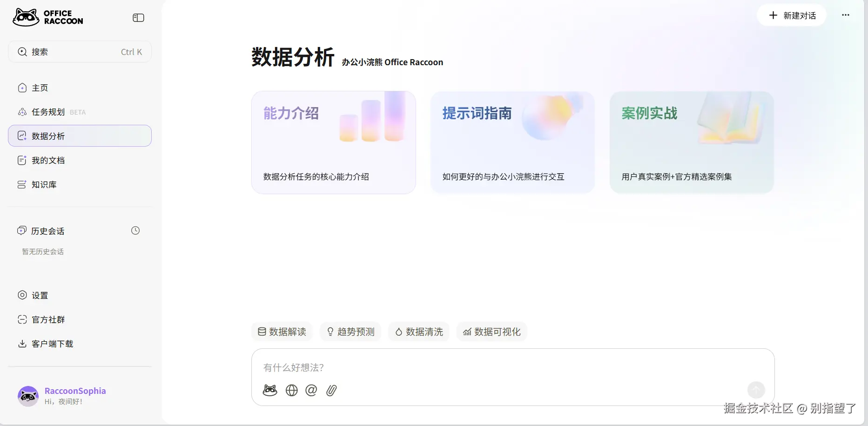The width and height of the screenshot is (868, 426).
Task: Click the document icon beside 我的文档
Action: [x=22, y=161]
